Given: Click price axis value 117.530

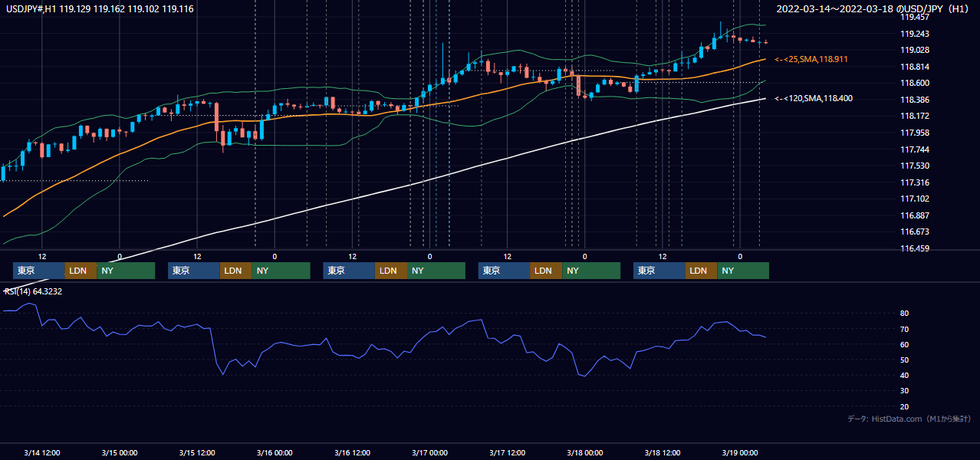Looking at the screenshot, I should pyautogui.click(x=915, y=166).
